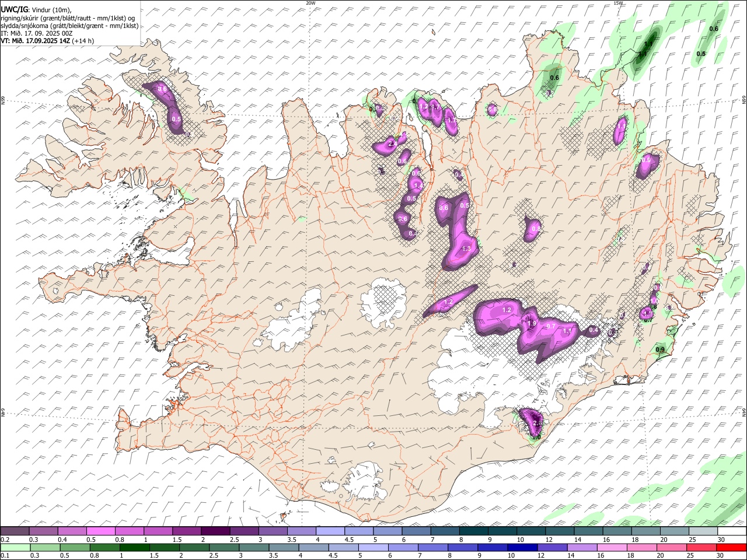Pick the top-row white swatch at 30

click(x=732, y=531)
